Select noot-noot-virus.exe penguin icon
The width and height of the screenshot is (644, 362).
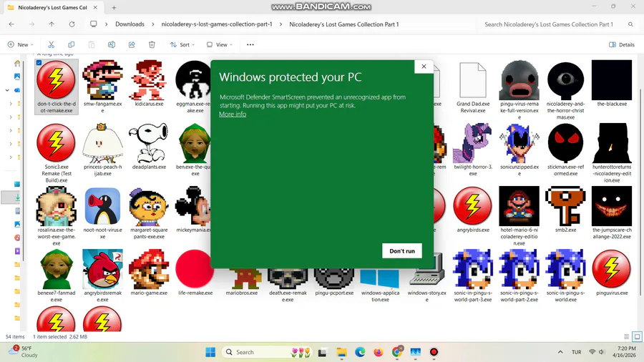102,206
